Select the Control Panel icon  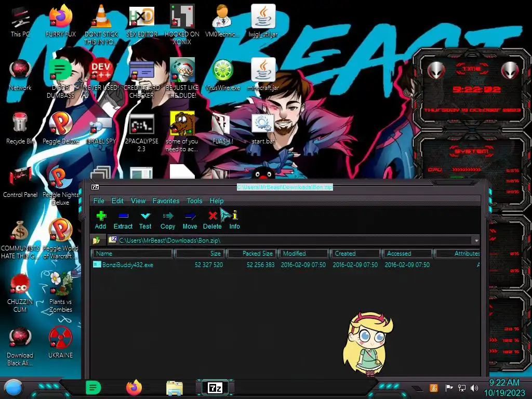[x=20, y=182]
